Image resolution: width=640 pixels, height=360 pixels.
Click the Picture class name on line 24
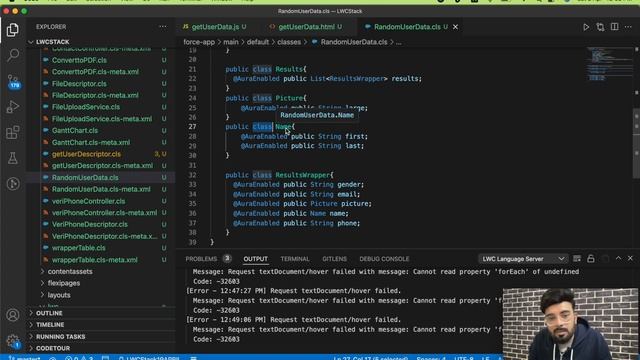(289, 98)
